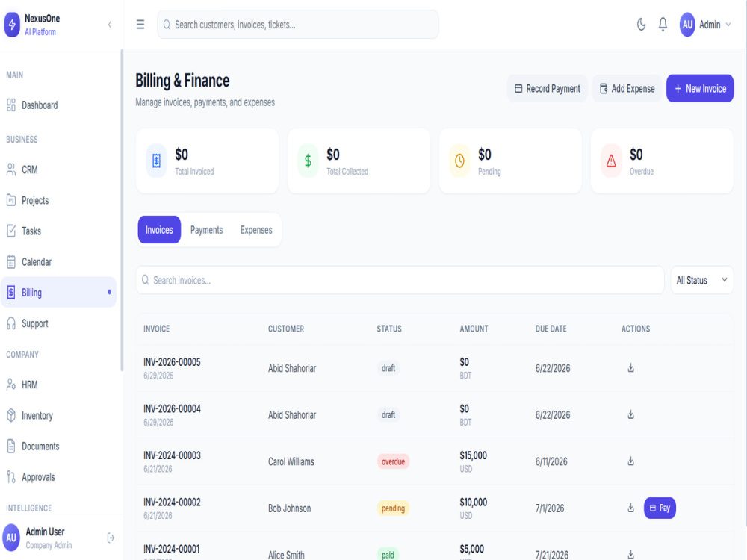Click customer name Carol Williams
Viewport: 747px width, 560px height.
[x=291, y=462]
